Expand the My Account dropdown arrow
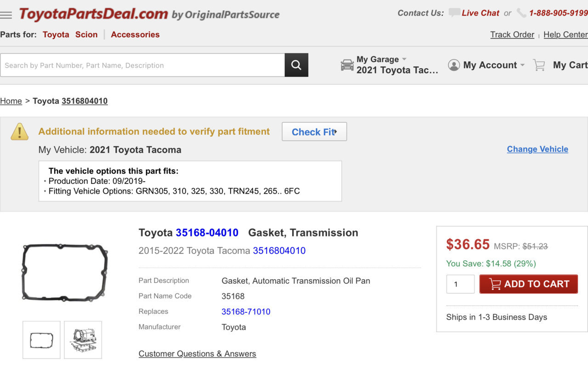Viewport: 588px width, 368px height. (x=522, y=65)
